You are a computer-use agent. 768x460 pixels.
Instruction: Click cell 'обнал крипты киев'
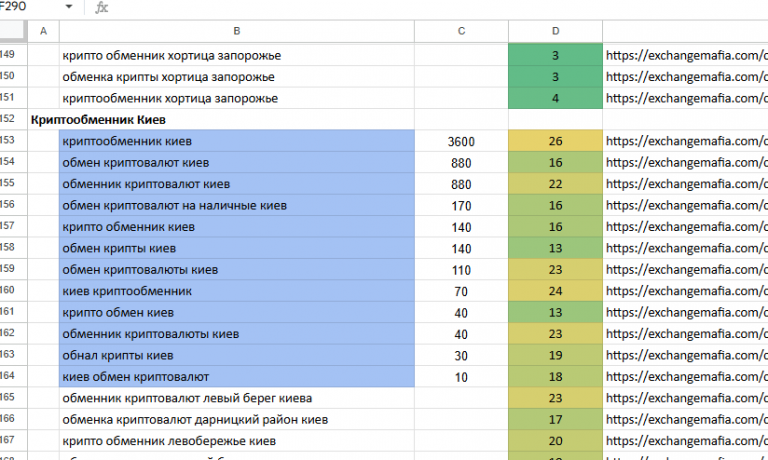coord(237,356)
